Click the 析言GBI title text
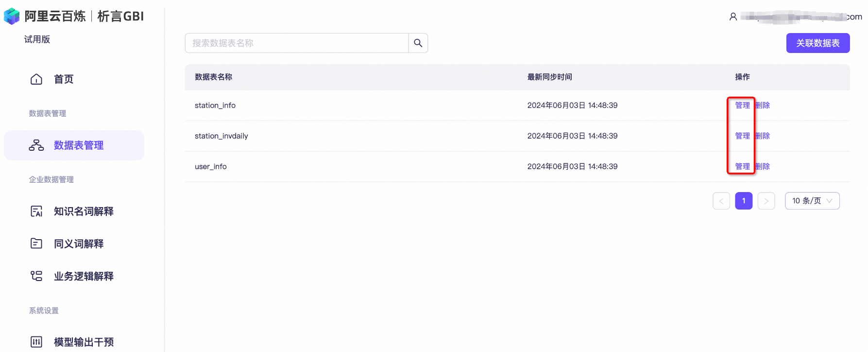 [120, 17]
